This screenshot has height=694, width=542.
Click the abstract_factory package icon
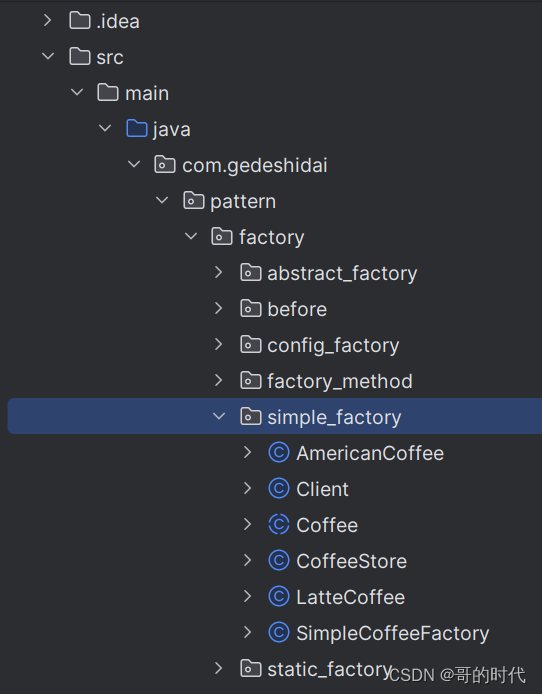250,273
